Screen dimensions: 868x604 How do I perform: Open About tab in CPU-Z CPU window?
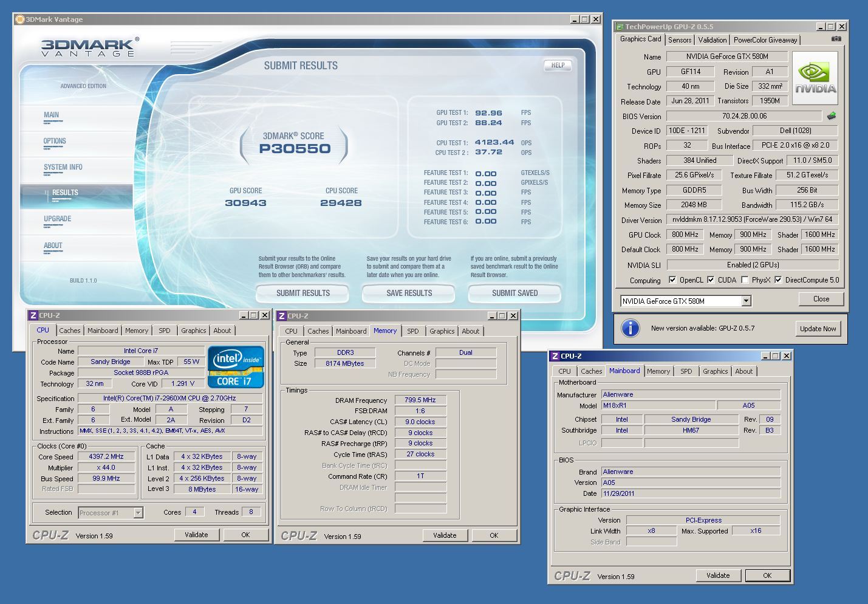coord(222,331)
